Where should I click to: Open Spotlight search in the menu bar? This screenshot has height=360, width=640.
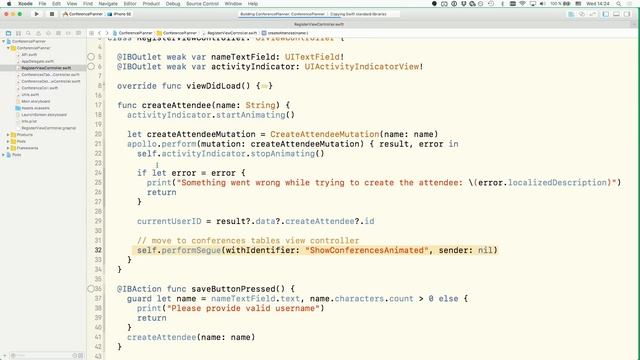(619, 4)
